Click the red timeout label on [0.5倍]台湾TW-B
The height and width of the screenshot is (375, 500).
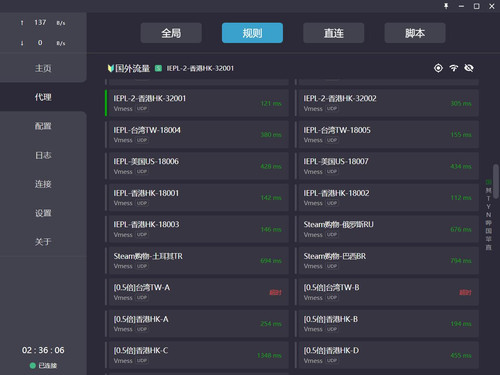(465, 292)
